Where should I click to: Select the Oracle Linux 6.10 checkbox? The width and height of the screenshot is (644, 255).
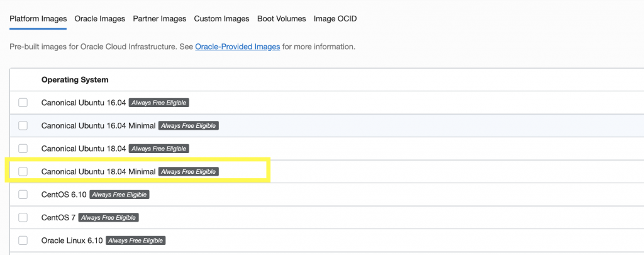tap(23, 241)
